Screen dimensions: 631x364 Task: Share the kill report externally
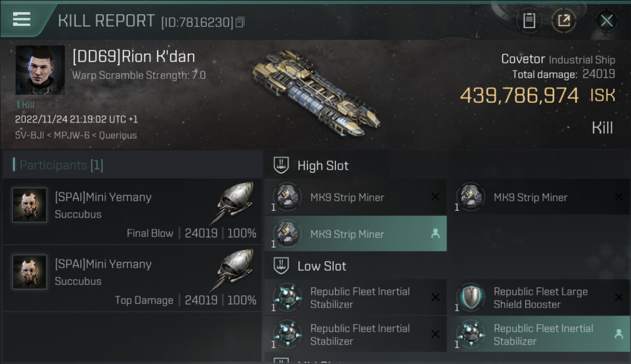(564, 21)
